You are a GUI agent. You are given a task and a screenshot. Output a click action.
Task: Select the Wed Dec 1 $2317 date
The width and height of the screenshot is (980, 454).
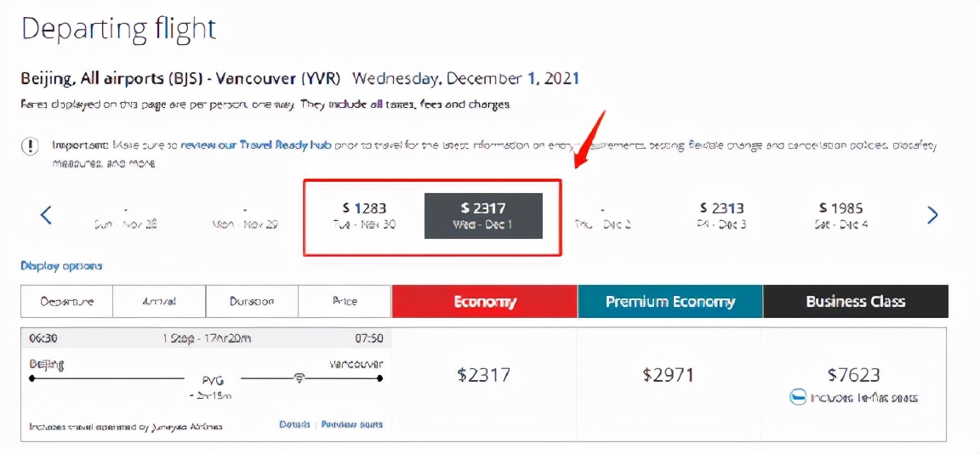[x=483, y=216]
